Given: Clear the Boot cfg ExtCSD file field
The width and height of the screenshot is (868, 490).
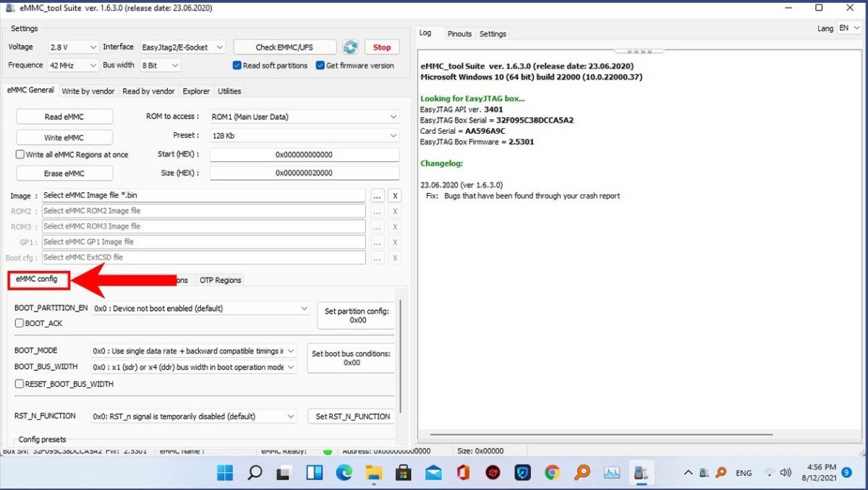Looking at the screenshot, I should [394, 258].
